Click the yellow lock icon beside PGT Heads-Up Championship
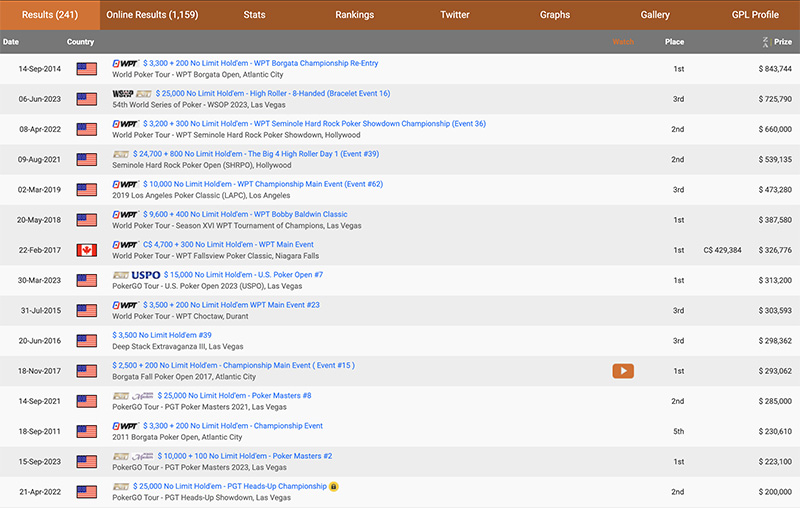This screenshot has height=508, width=800. [x=334, y=486]
